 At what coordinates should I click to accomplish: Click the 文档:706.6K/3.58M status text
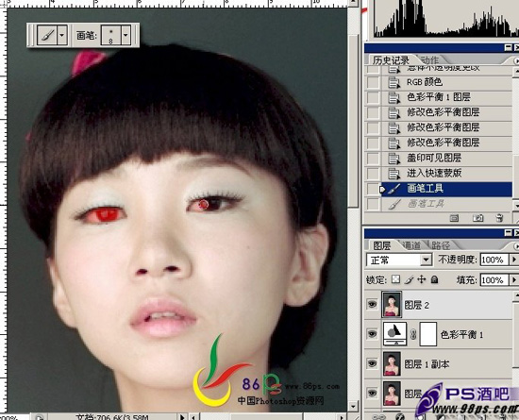112,417
